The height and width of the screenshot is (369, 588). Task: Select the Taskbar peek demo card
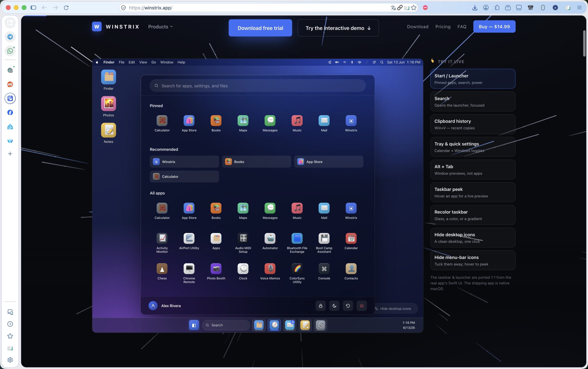click(473, 192)
